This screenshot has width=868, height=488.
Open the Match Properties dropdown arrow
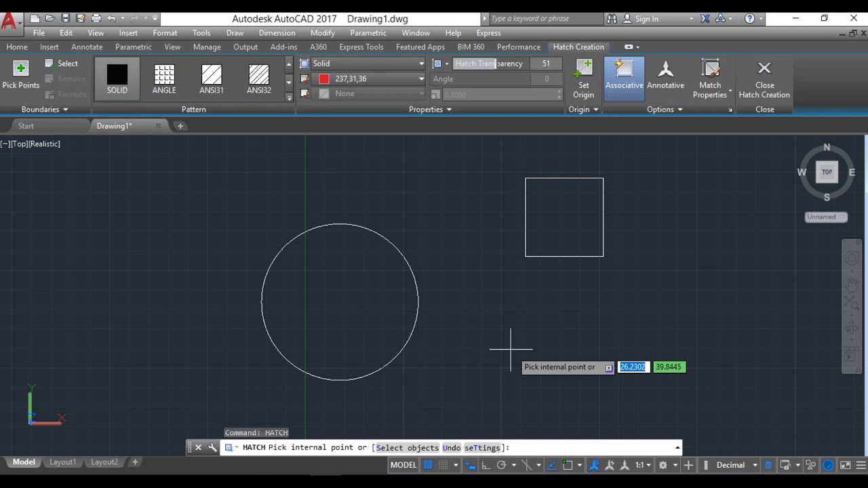(x=730, y=90)
